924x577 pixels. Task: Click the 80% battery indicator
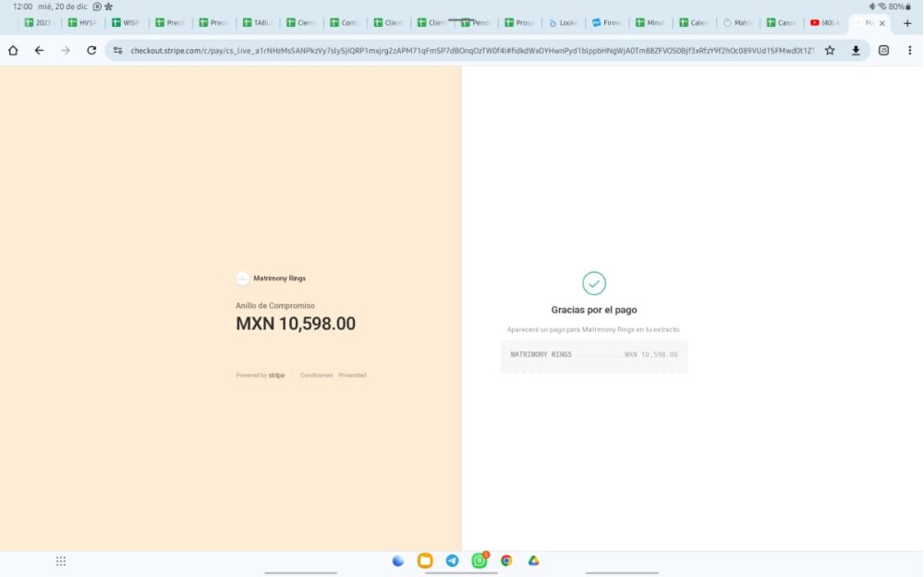click(900, 6)
